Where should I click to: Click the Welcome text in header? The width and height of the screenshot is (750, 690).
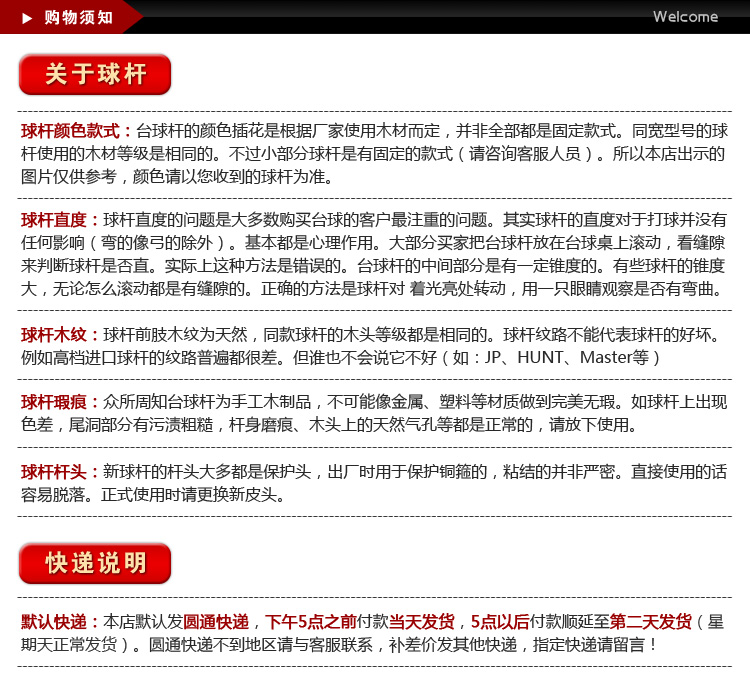point(685,17)
